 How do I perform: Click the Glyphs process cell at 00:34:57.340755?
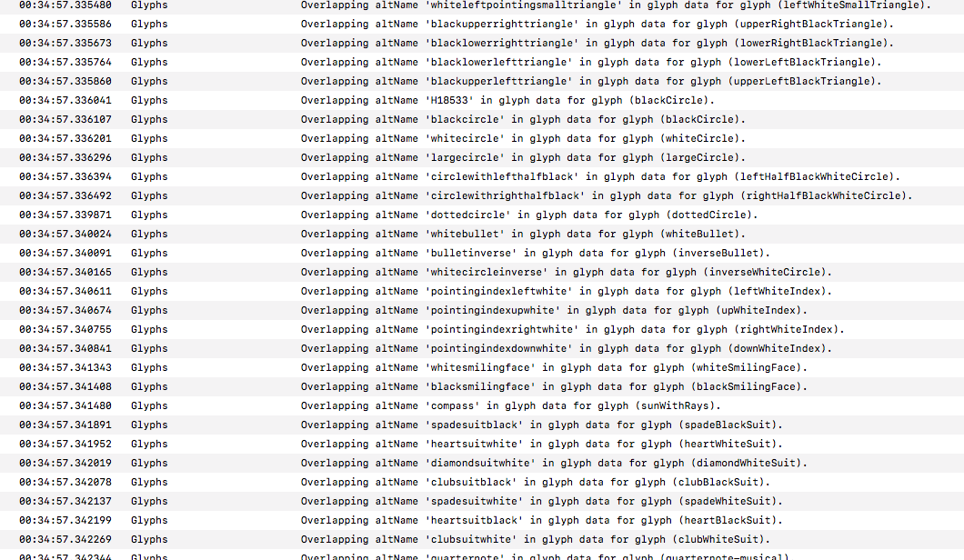(149, 329)
